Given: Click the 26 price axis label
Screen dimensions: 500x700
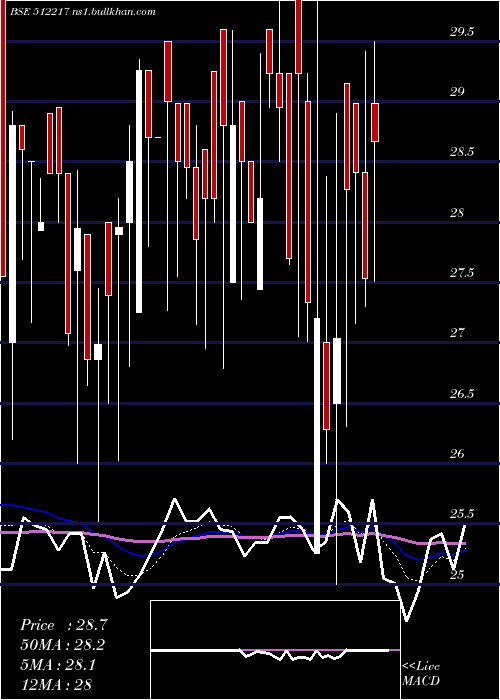Looking at the screenshot, I should [x=458, y=454].
